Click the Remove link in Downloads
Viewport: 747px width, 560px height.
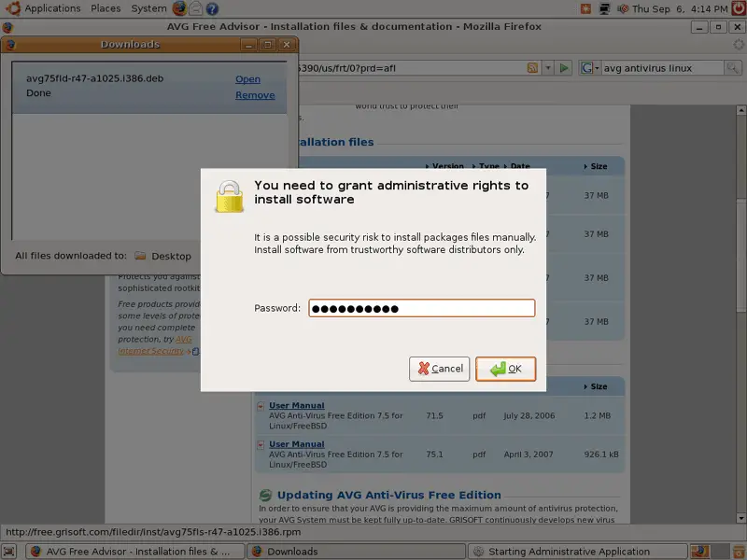(x=255, y=95)
